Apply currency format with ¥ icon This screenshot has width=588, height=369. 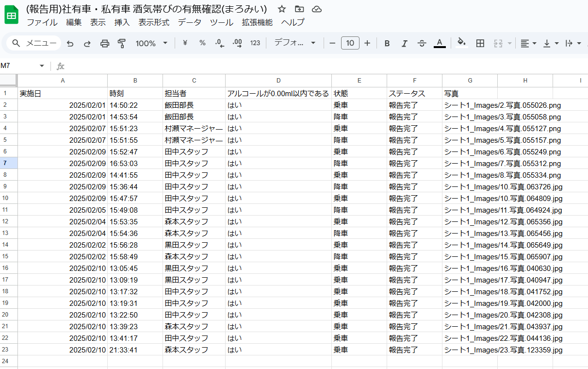pos(184,43)
